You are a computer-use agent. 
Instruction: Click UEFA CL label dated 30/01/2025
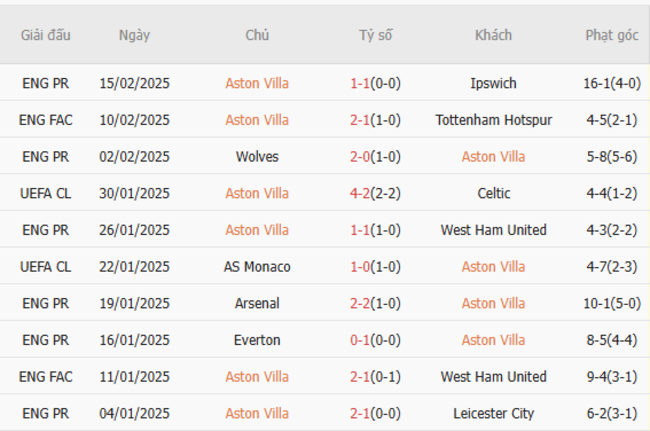[x=45, y=193]
